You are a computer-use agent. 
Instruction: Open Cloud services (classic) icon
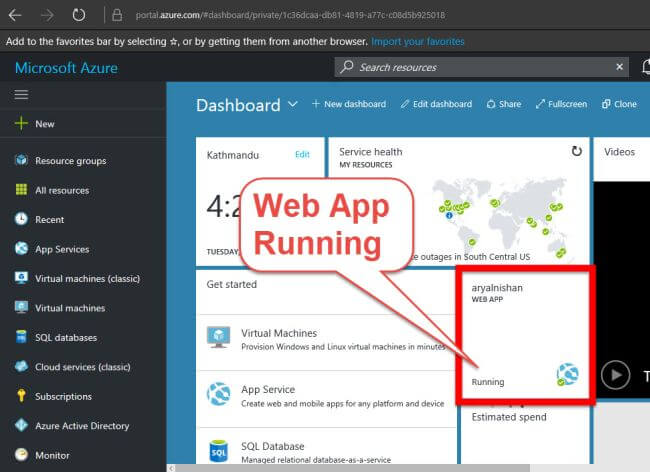pyautogui.click(x=21, y=366)
